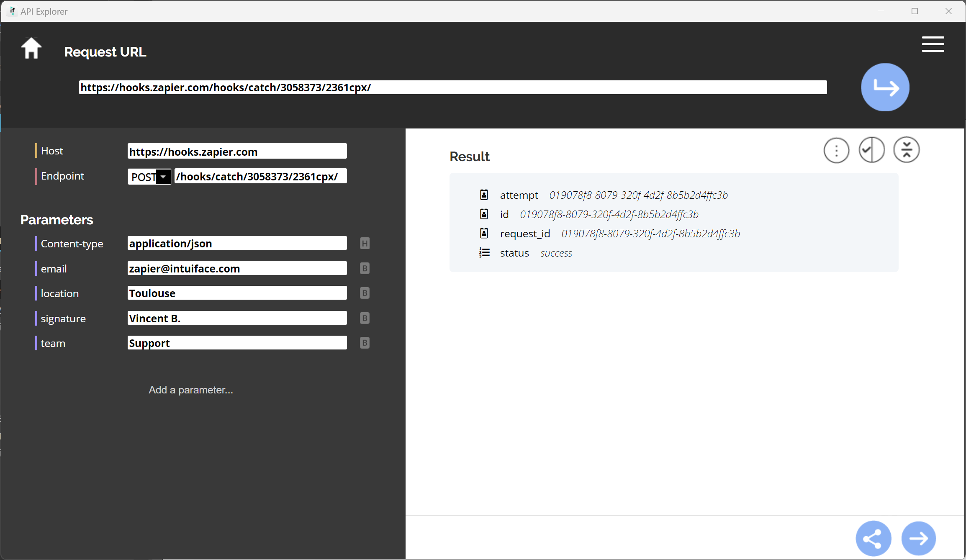Close the API Explorer window

point(948,11)
